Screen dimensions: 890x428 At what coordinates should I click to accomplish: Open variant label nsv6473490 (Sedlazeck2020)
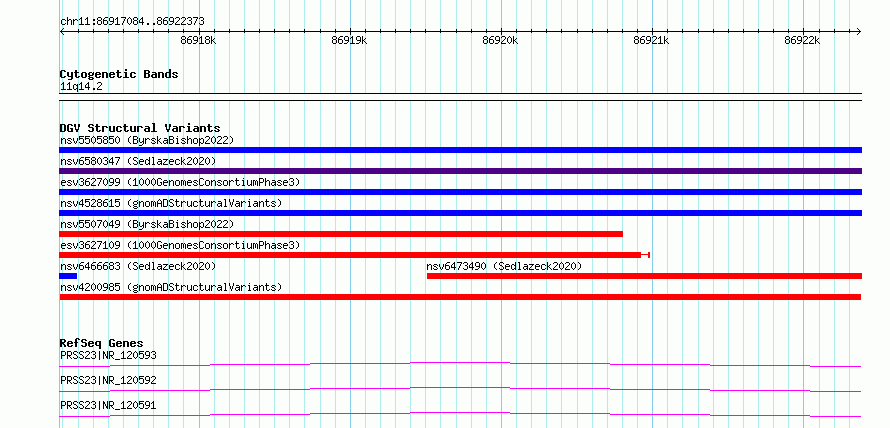(505, 266)
